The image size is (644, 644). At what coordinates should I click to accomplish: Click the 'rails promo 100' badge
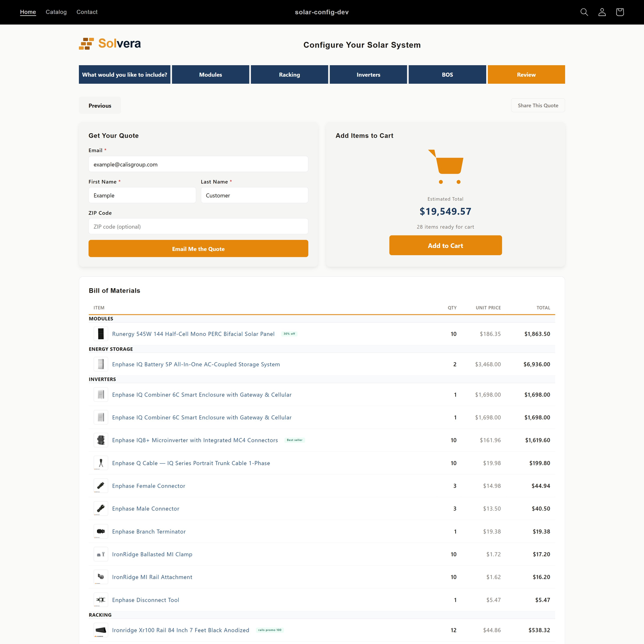[x=270, y=630]
